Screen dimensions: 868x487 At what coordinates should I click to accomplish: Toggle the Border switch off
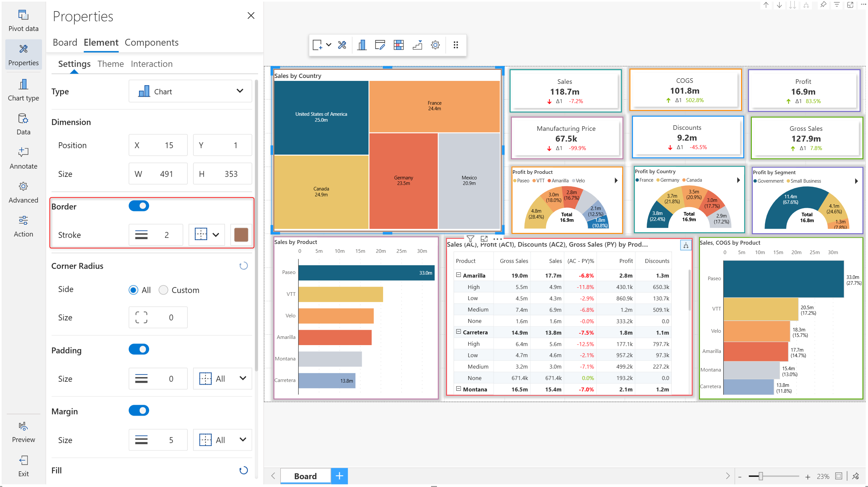pyautogui.click(x=139, y=206)
